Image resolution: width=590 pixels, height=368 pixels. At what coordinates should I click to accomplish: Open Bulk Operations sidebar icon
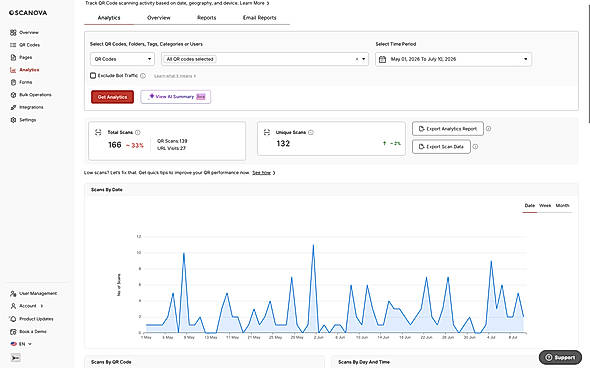coord(13,95)
